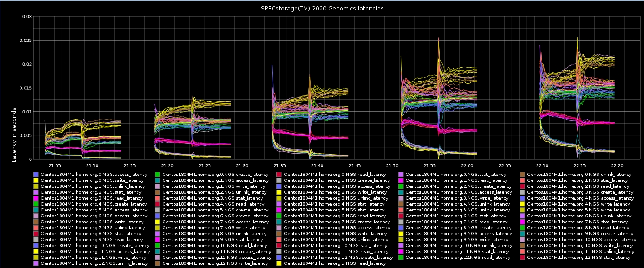644x268 pixels.
Task: Select legend entry org.5.NGS.stat_latency
Action: coord(331,210)
